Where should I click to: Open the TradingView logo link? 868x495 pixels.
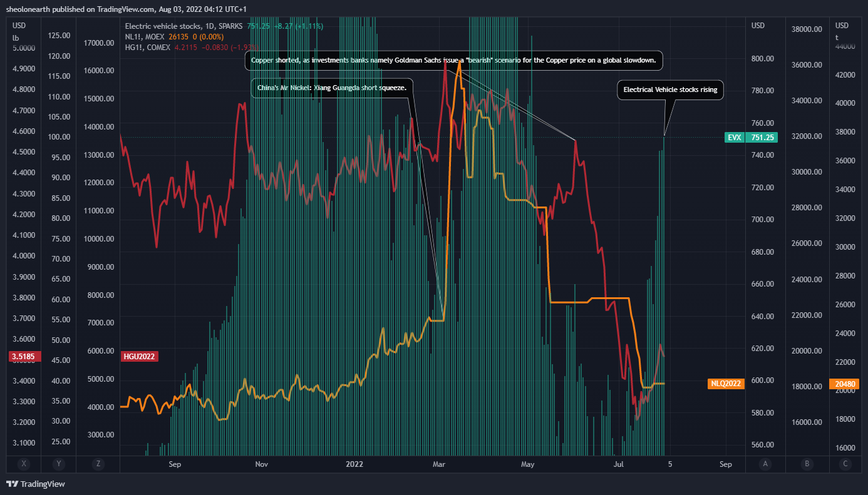(x=36, y=484)
